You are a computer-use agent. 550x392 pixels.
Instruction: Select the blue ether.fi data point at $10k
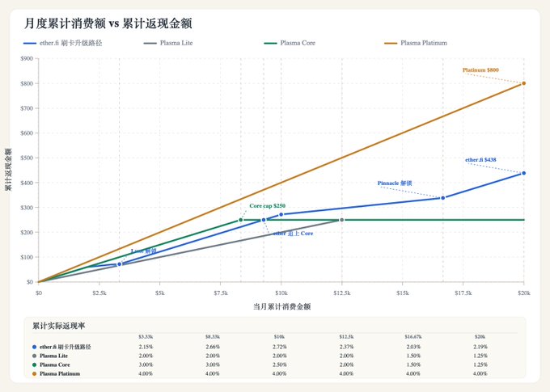coord(281,214)
